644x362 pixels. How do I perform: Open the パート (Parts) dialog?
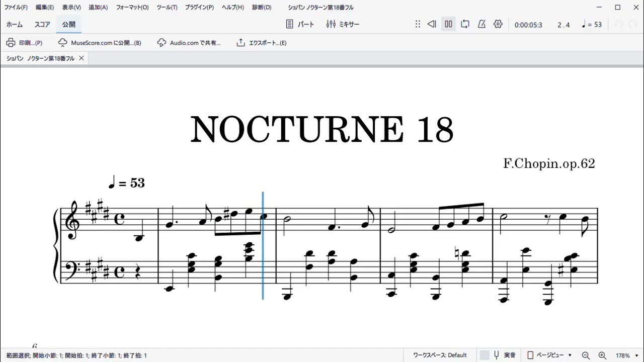pos(300,24)
